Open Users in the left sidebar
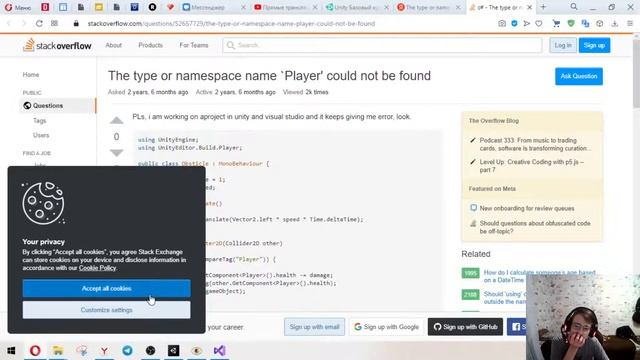The height and width of the screenshot is (360, 640). (x=41, y=135)
